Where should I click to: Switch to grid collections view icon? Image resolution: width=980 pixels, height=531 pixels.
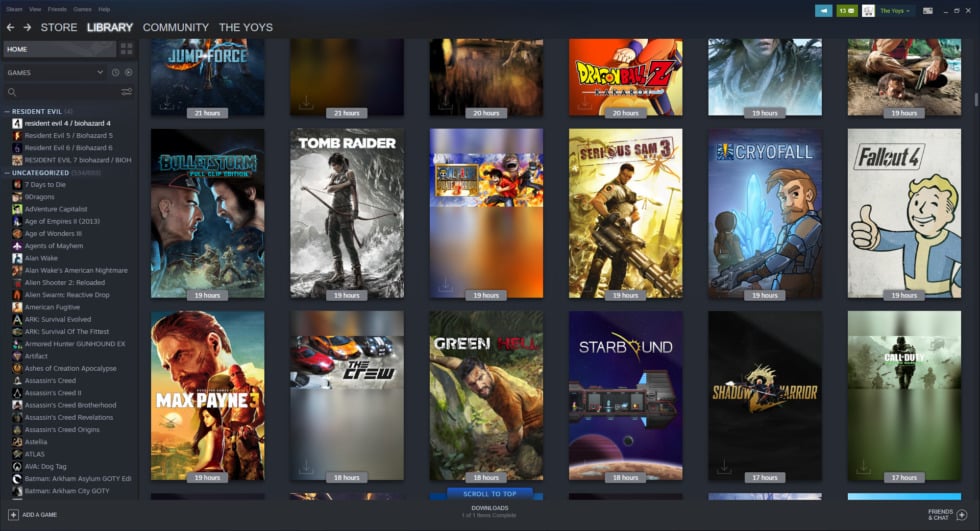(x=126, y=49)
